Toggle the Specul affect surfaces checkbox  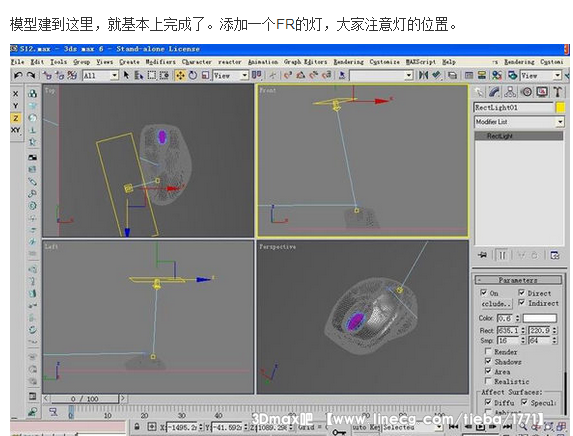[x=524, y=402]
